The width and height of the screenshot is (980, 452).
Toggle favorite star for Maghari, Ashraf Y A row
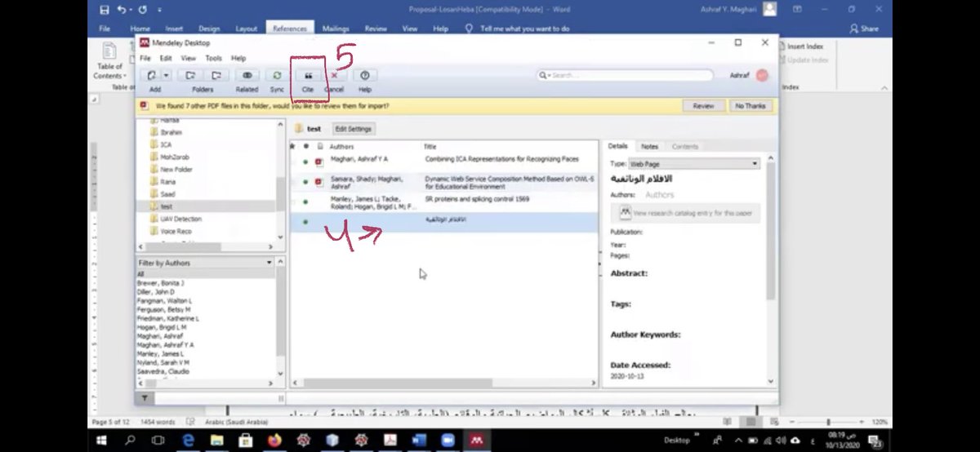(x=294, y=162)
